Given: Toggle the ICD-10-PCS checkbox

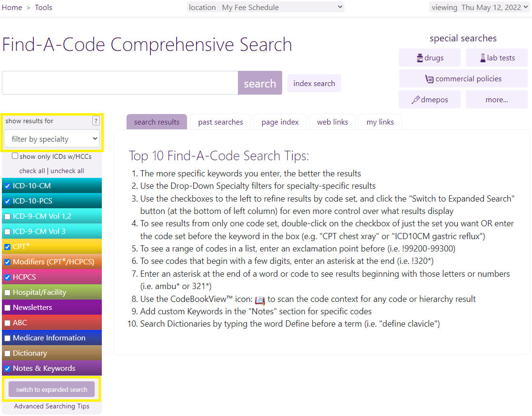Looking at the screenshot, I should [x=8, y=201].
